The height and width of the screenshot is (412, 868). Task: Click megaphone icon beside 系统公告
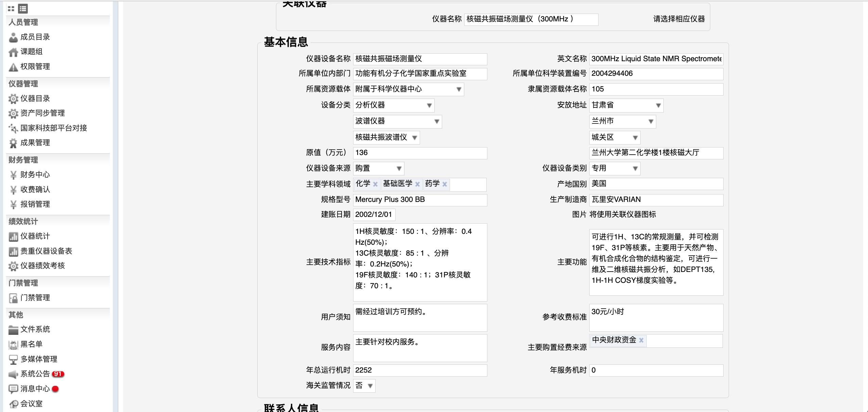[x=13, y=374]
